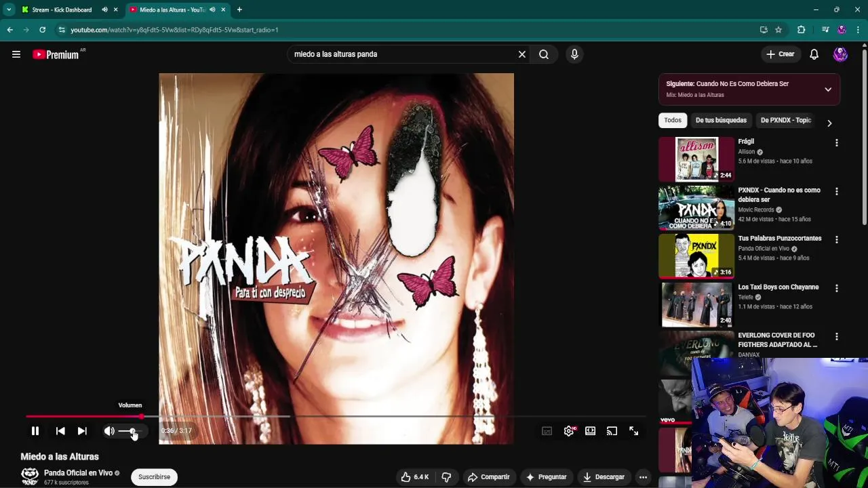
Task: Skip to previous video
Action: 60,431
